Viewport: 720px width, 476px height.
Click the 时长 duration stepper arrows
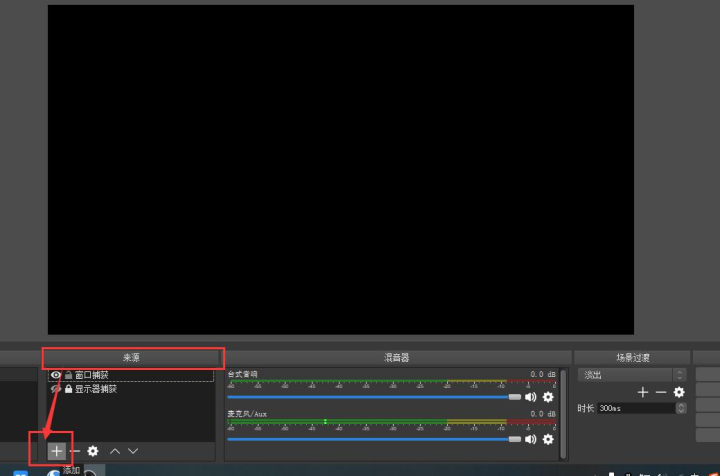[x=681, y=408]
